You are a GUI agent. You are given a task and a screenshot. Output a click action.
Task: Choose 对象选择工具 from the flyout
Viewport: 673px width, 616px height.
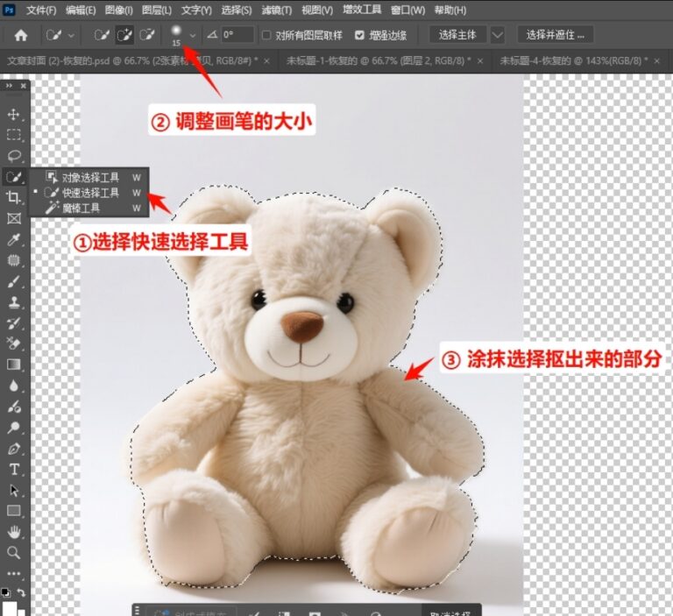point(89,177)
